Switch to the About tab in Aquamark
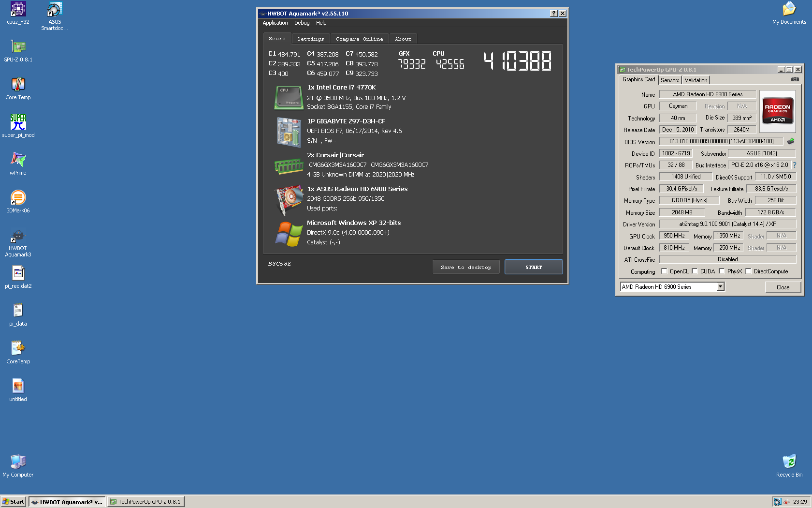Image resolution: width=812 pixels, height=508 pixels. coord(403,39)
